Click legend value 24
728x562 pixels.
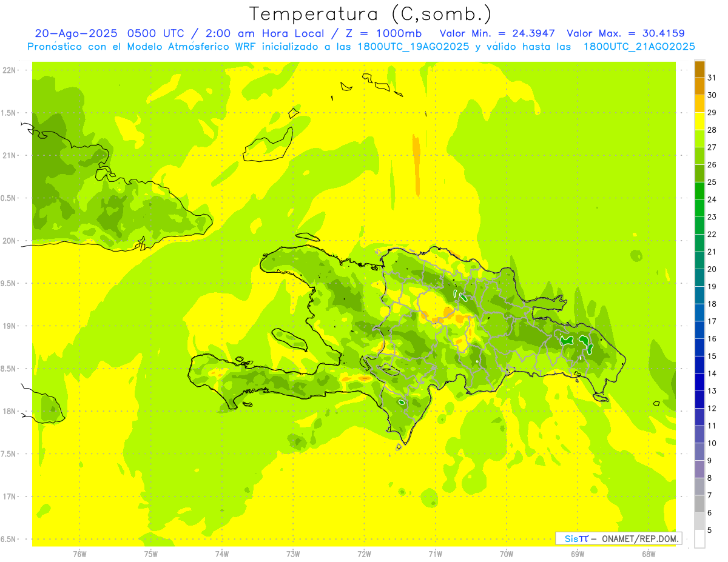click(712, 199)
